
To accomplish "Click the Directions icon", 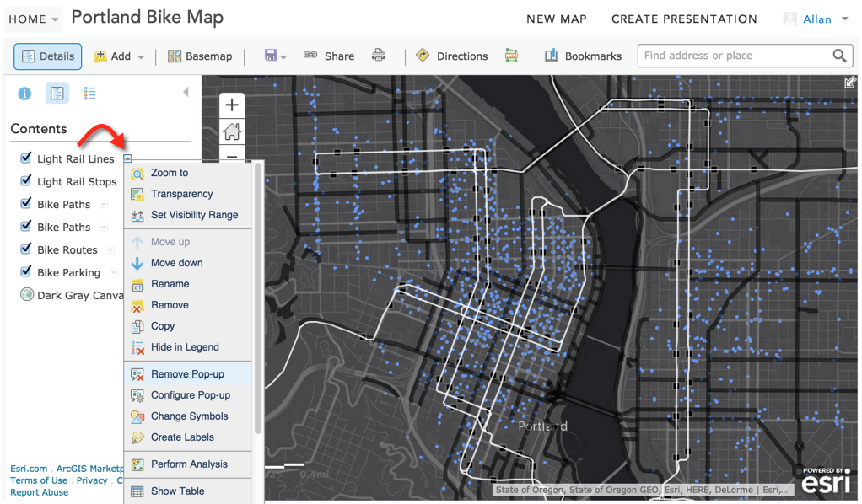I will pos(423,55).
